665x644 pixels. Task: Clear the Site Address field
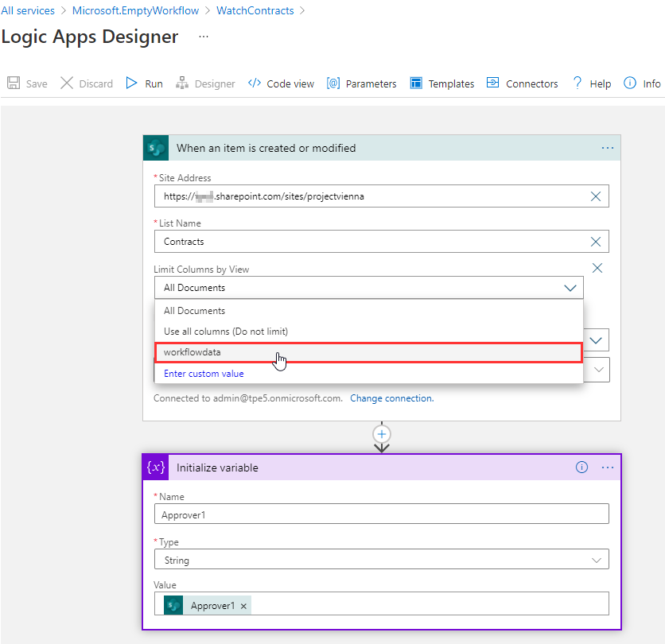(x=596, y=196)
